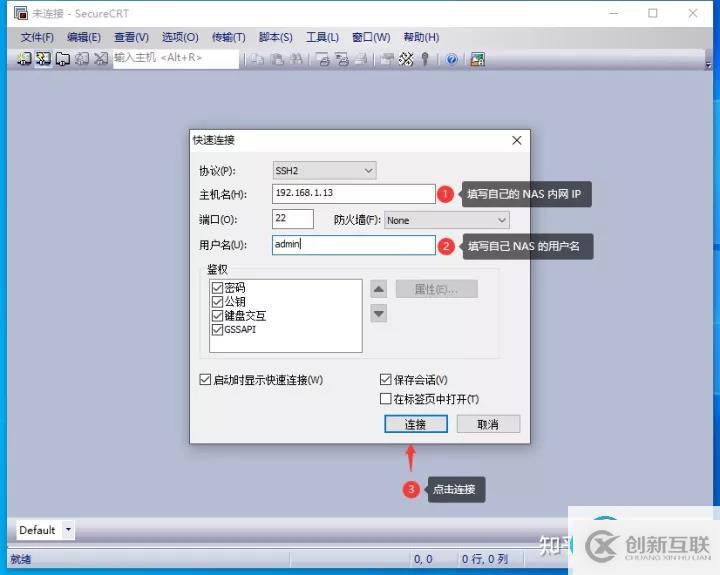Click the 用户名(U) field showing admin
Image resolution: width=720 pixels, height=575 pixels.
coord(354,245)
